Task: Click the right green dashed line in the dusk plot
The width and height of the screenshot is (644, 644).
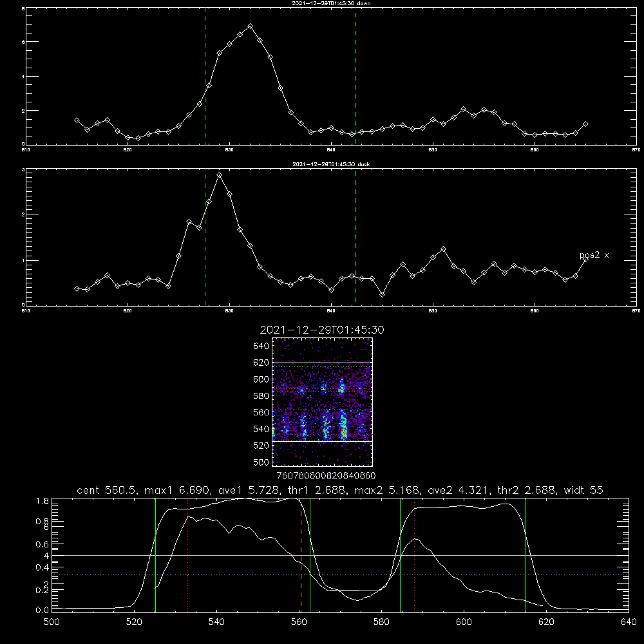Action: coord(355,238)
